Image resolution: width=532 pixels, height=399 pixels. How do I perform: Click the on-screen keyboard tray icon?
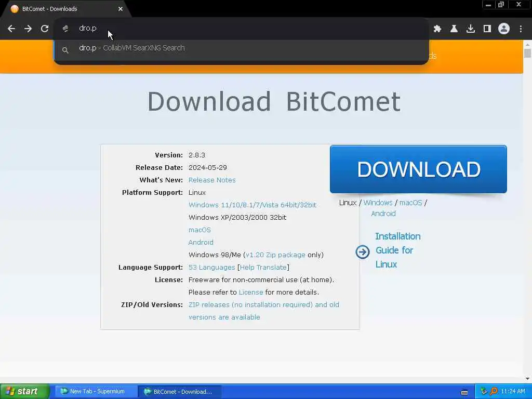(x=464, y=393)
